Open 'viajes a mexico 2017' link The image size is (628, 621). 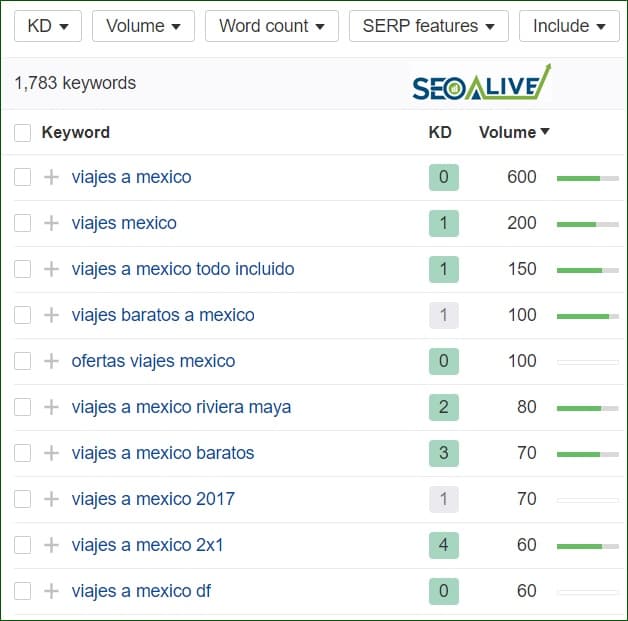click(x=153, y=499)
